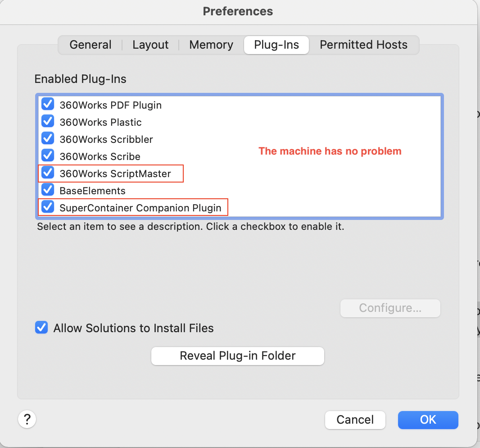Click the Reveal Plug-in Folder button
The image size is (480, 448).
click(238, 356)
